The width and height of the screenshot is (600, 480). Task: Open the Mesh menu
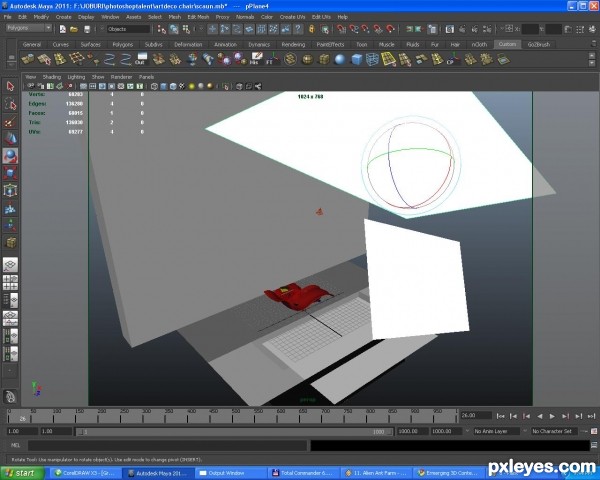coord(174,17)
